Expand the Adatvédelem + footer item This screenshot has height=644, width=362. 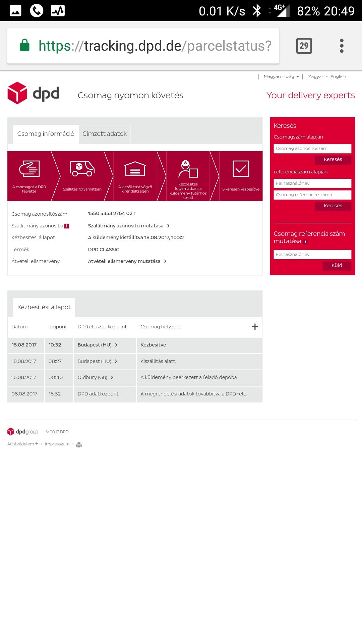coord(23,444)
